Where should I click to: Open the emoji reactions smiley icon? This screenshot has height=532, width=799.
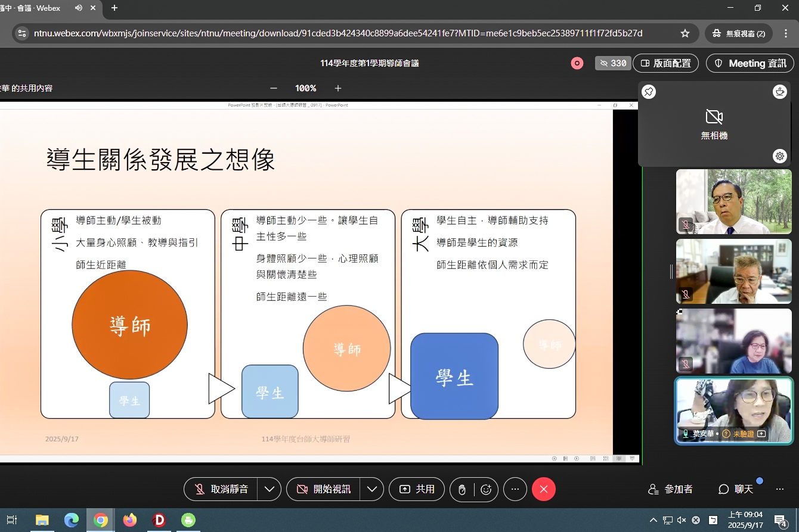tap(486, 490)
